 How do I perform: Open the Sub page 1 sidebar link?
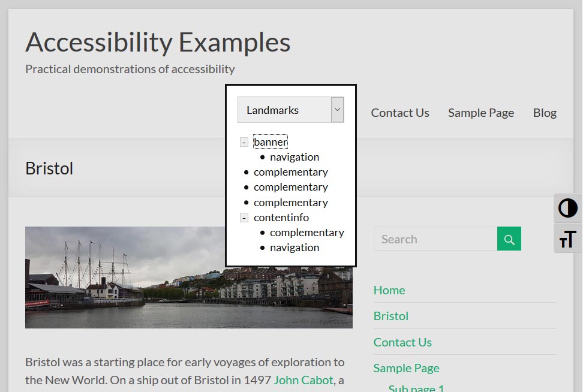(416, 388)
